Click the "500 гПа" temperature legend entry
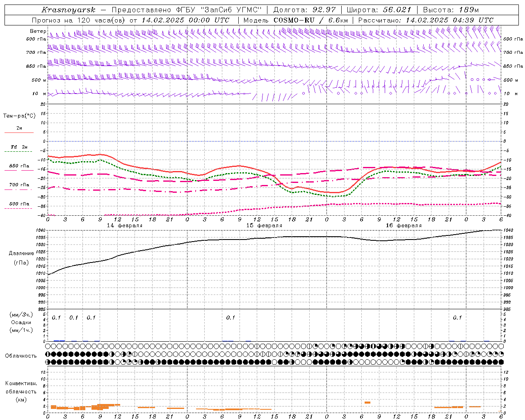The image size is (525, 420). pyautogui.click(x=19, y=204)
